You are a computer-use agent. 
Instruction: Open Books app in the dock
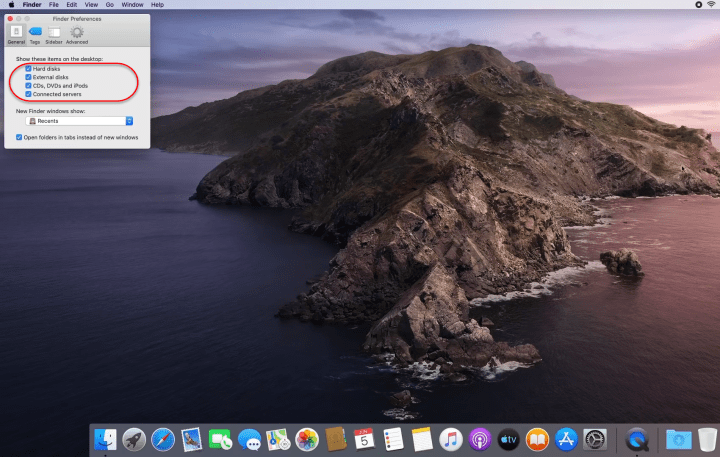(537, 440)
